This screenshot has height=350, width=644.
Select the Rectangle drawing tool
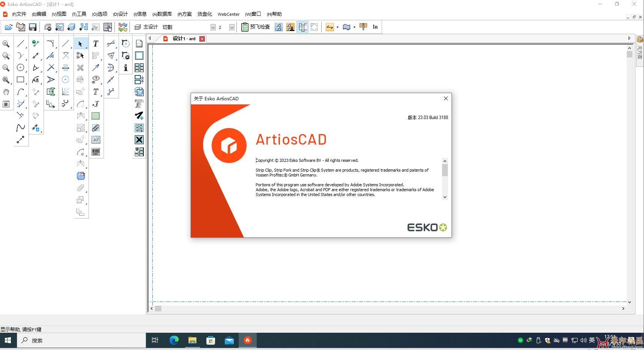click(x=21, y=80)
